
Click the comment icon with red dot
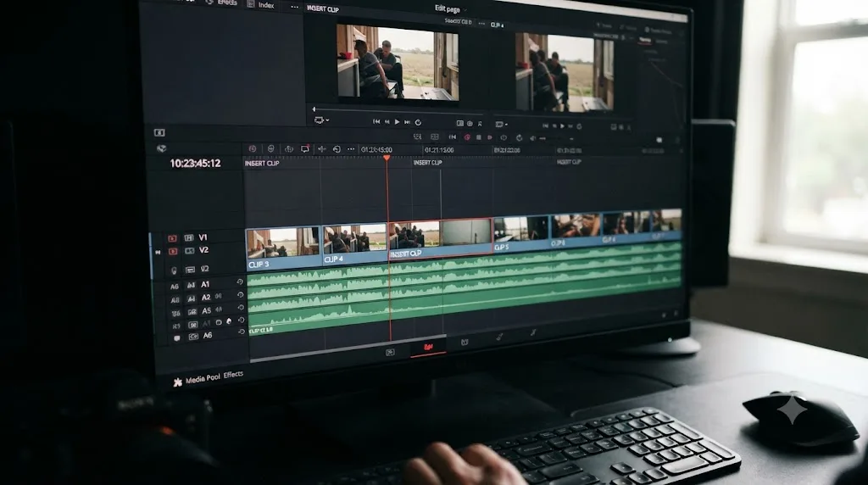305,148
